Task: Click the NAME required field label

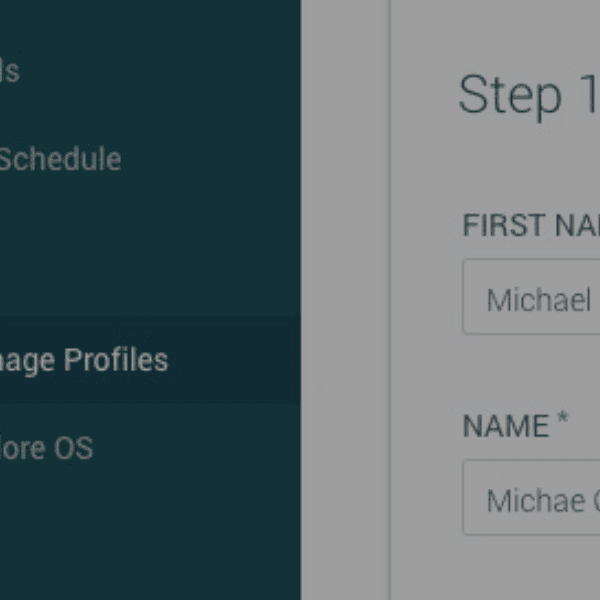Action: (506, 426)
